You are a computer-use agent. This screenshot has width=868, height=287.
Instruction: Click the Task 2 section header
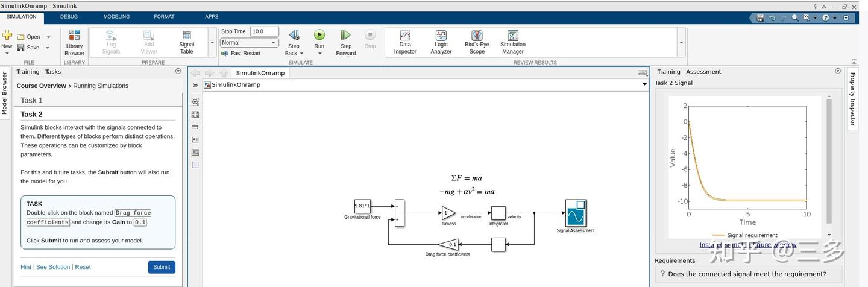pyautogui.click(x=98, y=114)
